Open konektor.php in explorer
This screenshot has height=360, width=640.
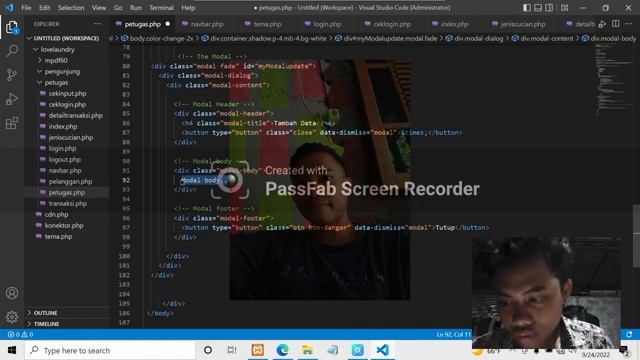(x=64, y=225)
